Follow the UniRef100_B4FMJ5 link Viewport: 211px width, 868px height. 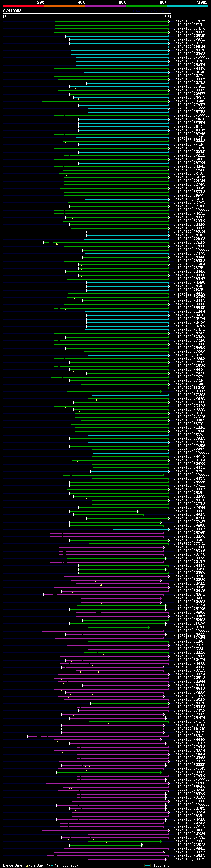click(189, 130)
